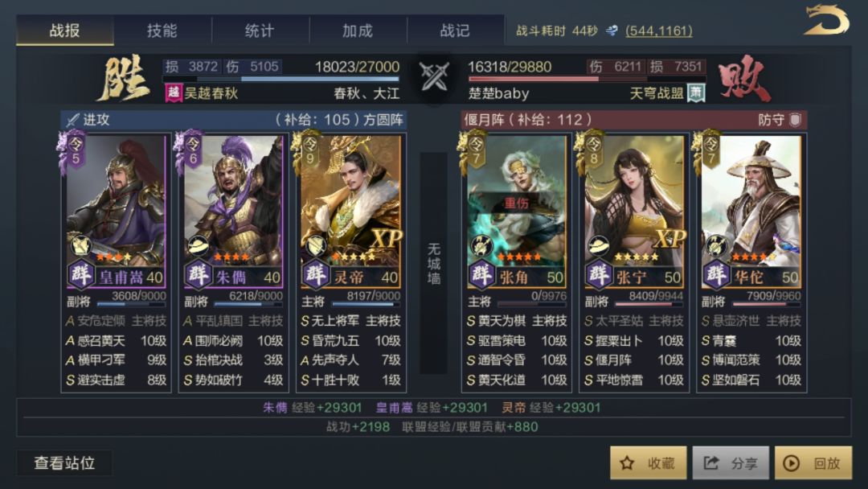Click the 查看站位 button
The image size is (868, 489).
coord(64,463)
